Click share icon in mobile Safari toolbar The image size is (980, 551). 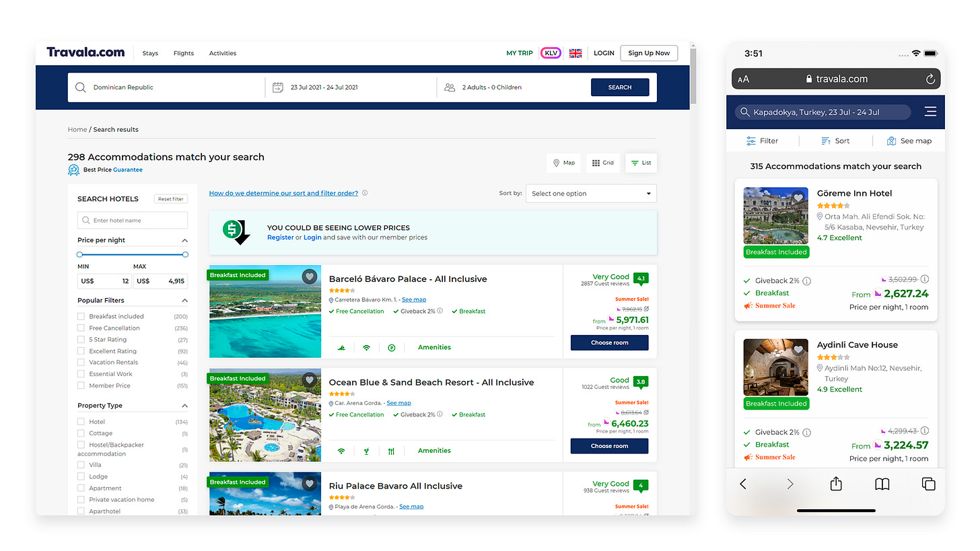[836, 484]
